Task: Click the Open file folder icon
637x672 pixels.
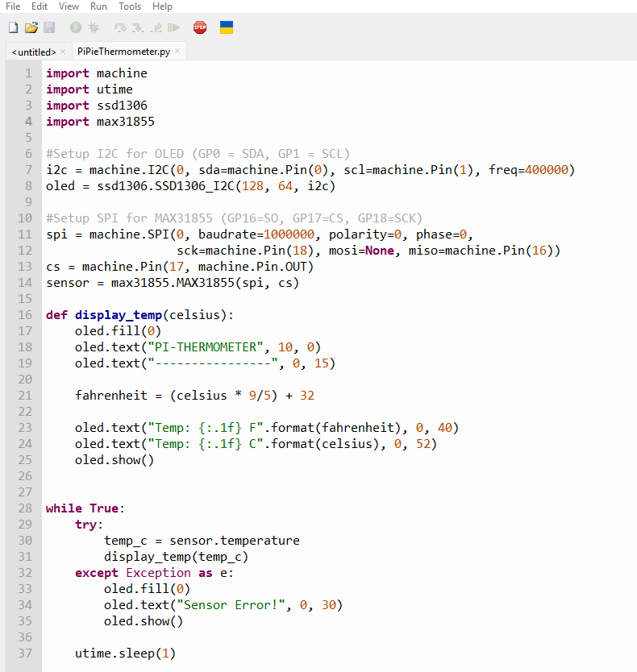Action: point(31,28)
